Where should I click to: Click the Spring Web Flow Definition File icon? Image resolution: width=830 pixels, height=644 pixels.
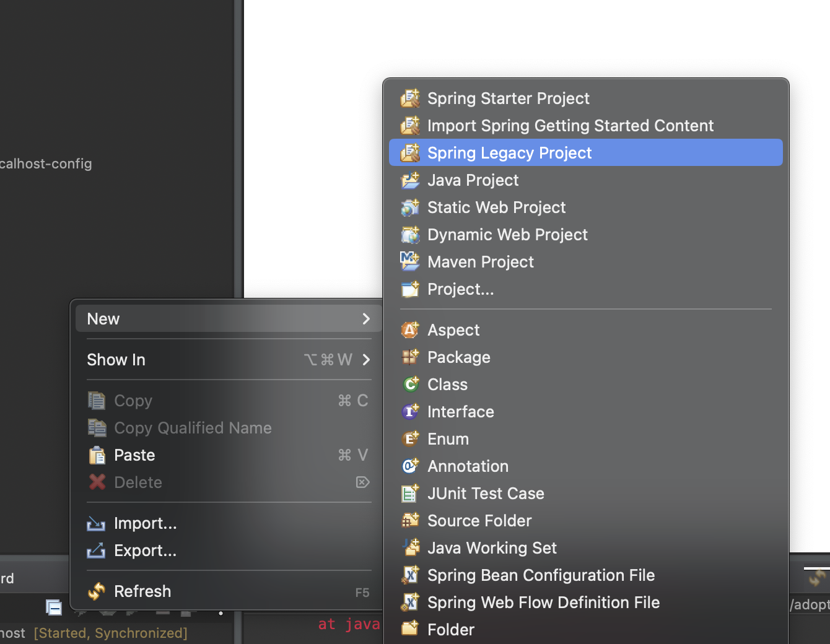[410, 603]
